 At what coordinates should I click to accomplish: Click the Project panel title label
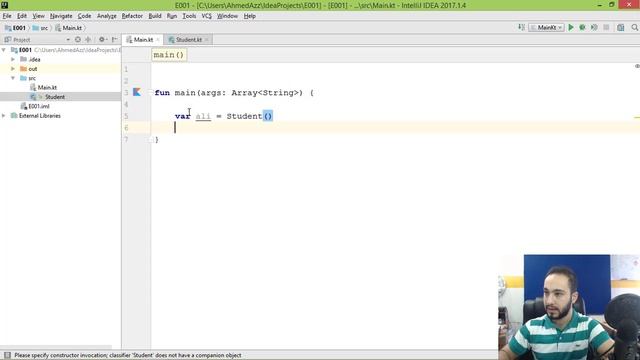pyautogui.click(x=22, y=40)
